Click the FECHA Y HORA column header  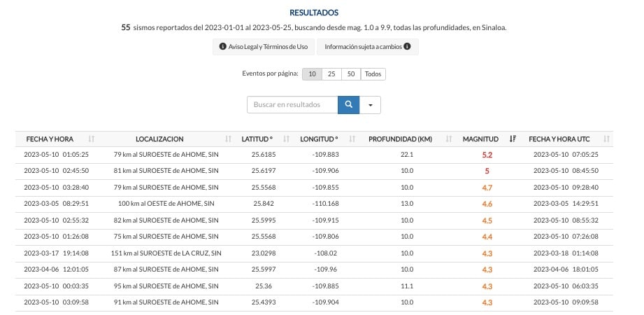coord(50,139)
